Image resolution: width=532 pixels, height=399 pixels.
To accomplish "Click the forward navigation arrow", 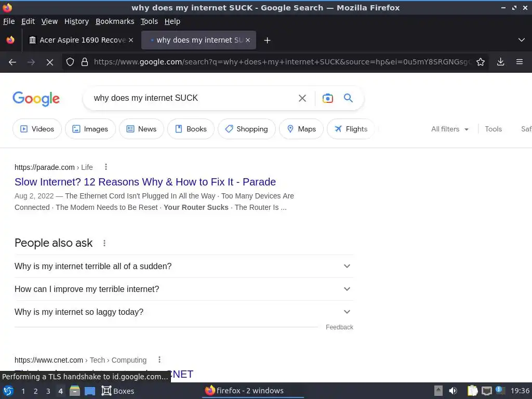I will [x=31, y=62].
